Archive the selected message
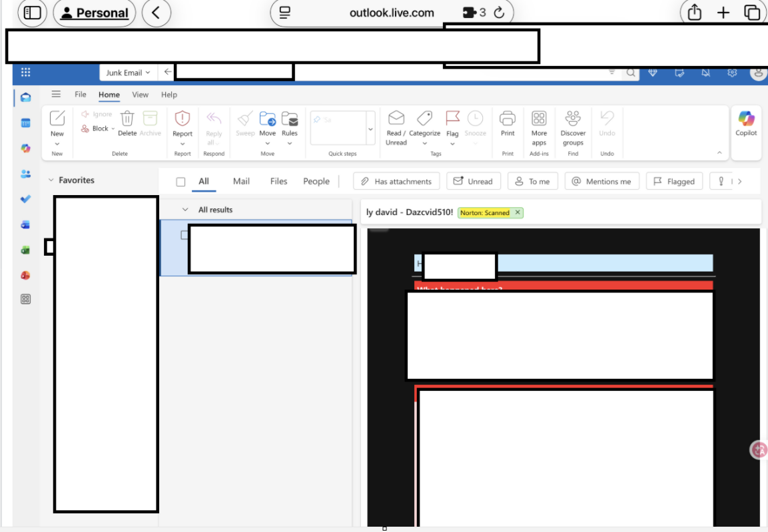 150,123
